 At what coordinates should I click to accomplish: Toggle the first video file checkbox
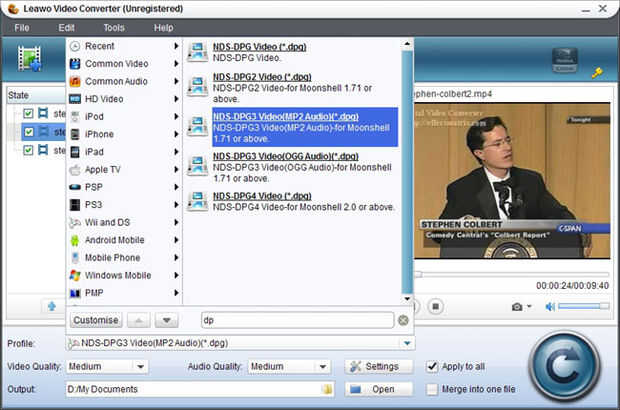coord(28,113)
